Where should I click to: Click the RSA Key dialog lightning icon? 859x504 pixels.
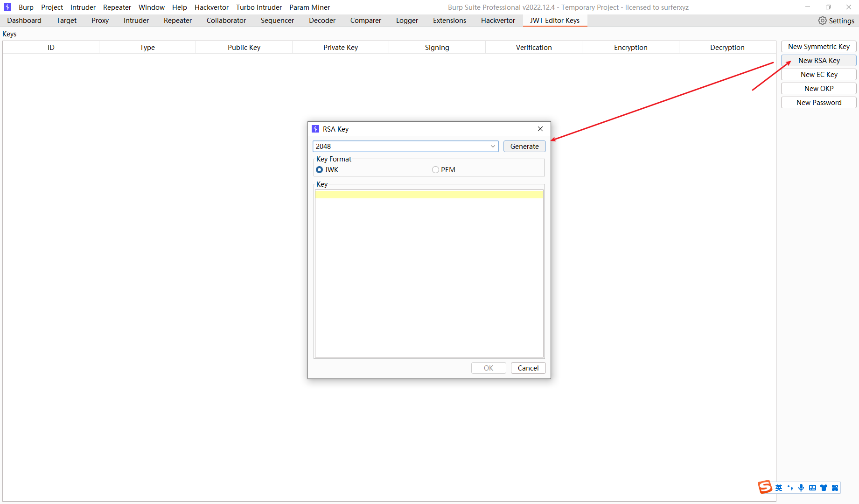pos(315,129)
